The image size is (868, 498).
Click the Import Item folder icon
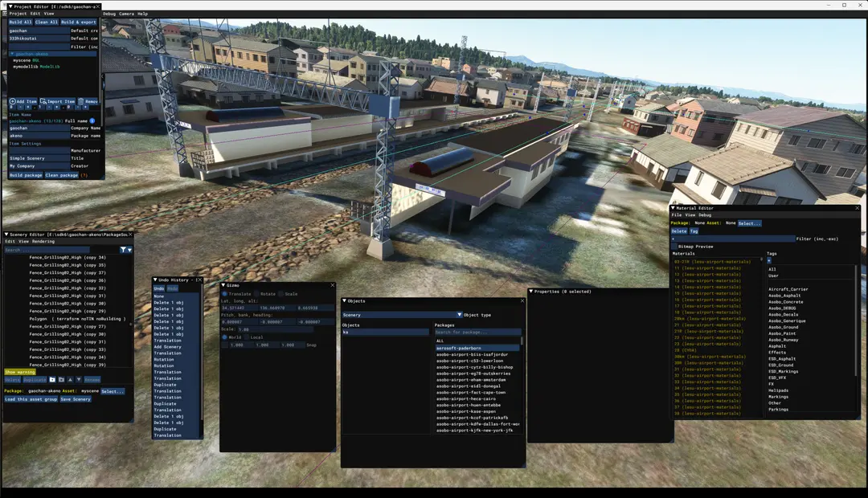43,101
